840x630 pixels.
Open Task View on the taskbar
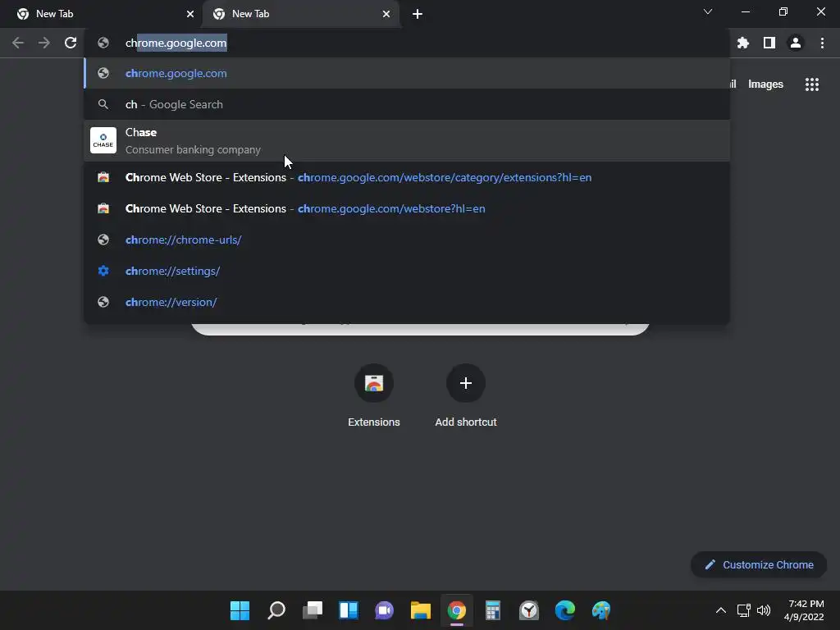[313, 610]
